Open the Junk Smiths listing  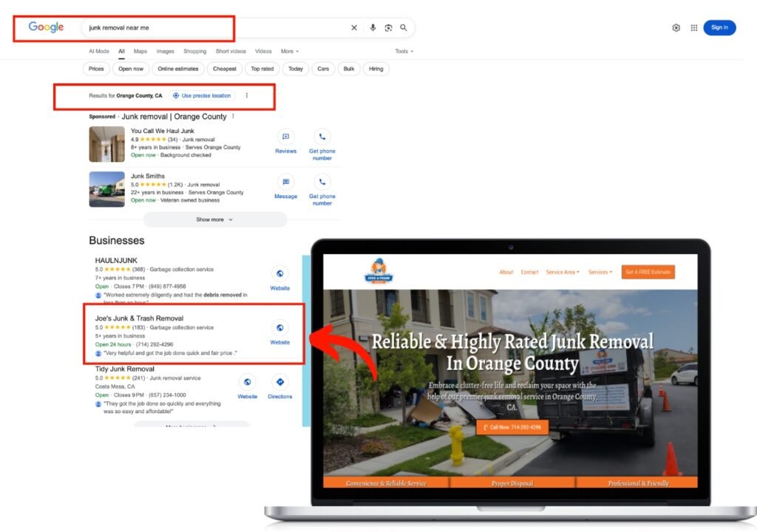point(148,176)
